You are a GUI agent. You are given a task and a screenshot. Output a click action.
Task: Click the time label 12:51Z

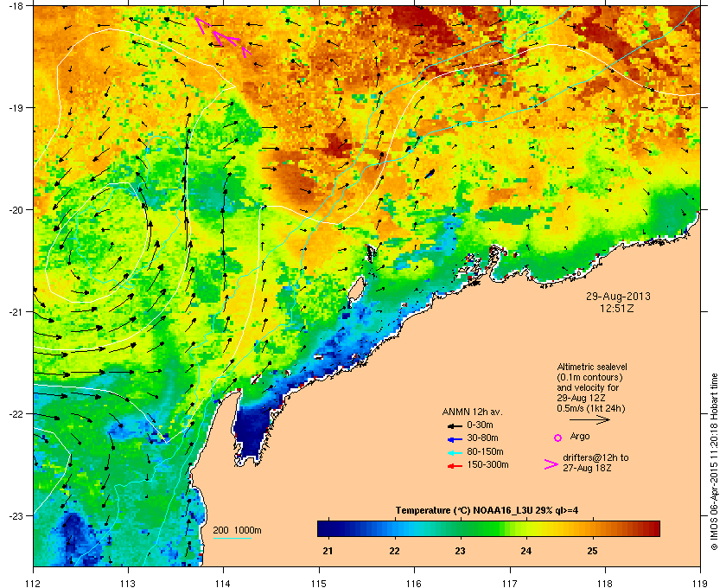[617, 308]
